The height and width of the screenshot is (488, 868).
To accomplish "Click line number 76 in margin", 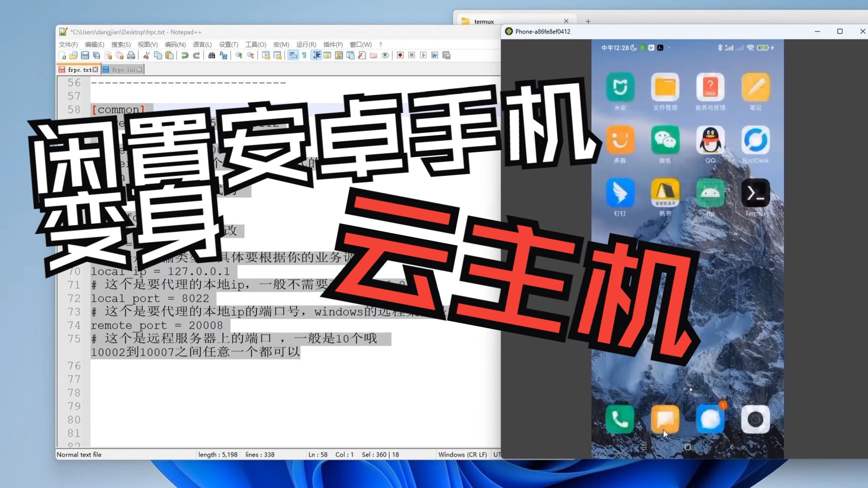I will pyautogui.click(x=74, y=366).
